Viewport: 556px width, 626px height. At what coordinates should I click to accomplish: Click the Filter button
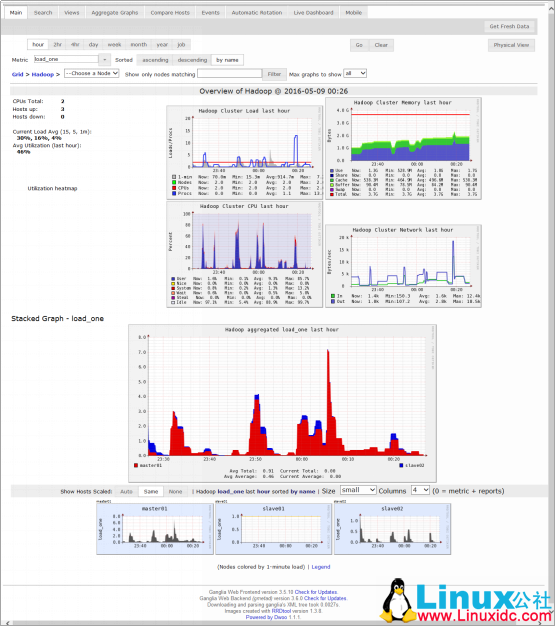274,74
